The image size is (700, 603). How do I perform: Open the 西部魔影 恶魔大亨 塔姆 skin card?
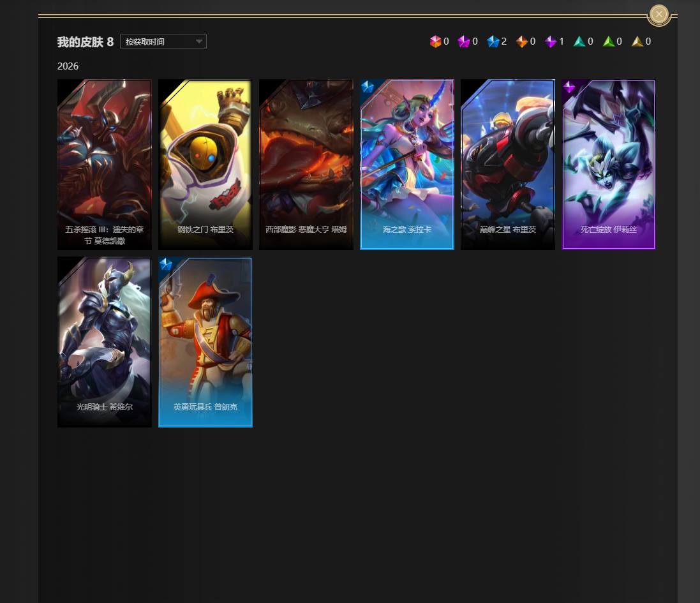[306, 164]
